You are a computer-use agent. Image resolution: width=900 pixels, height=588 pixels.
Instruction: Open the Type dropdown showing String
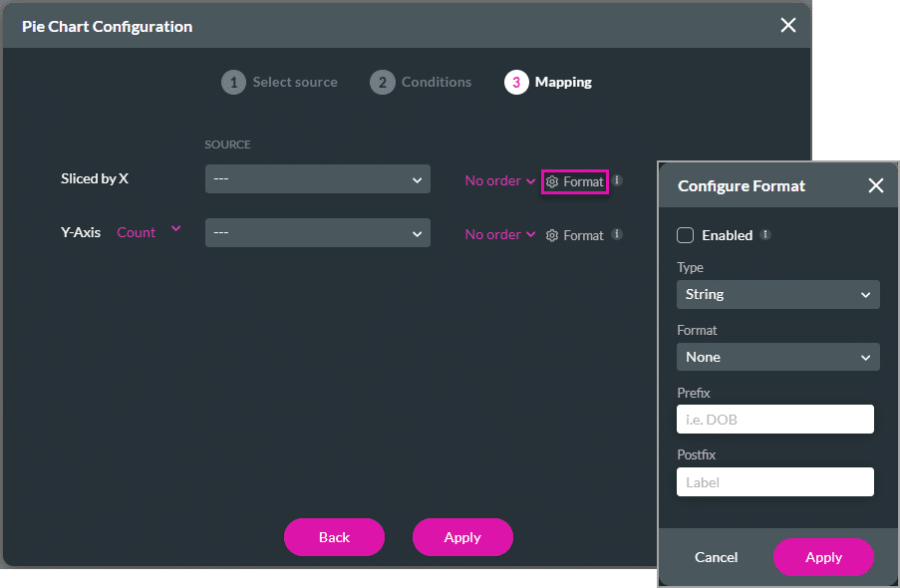pos(777,294)
